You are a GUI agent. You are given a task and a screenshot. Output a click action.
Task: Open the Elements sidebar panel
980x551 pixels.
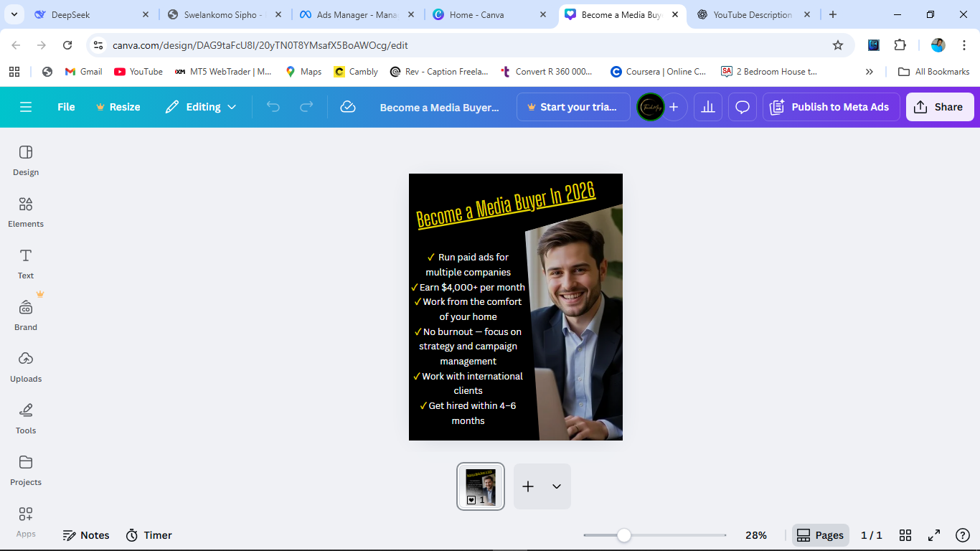click(26, 212)
